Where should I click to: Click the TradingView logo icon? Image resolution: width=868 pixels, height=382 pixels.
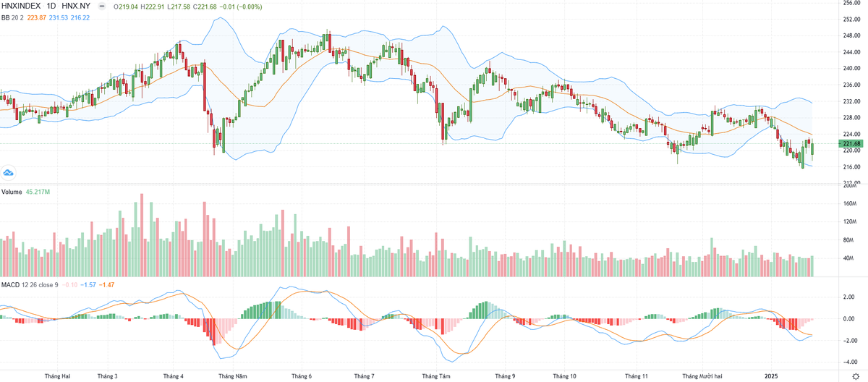(x=9, y=173)
